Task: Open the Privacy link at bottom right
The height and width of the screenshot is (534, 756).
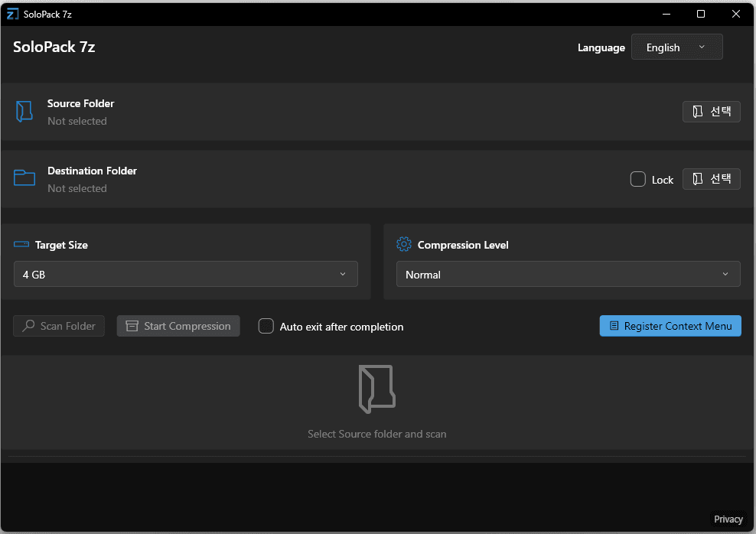Action: click(x=728, y=519)
